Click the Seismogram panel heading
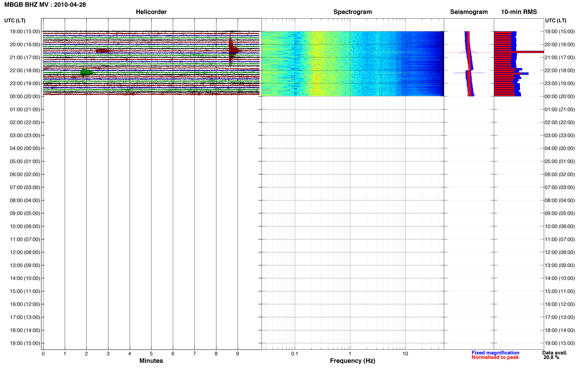This screenshot has height=368, width=588. [469, 12]
